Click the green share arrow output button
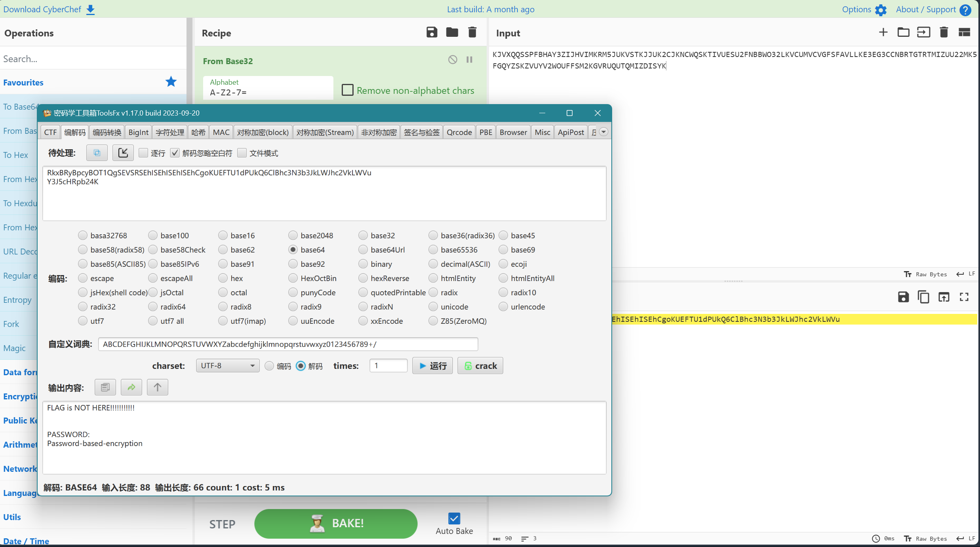The width and height of the screenshot is (980, 547). point(131,387)
